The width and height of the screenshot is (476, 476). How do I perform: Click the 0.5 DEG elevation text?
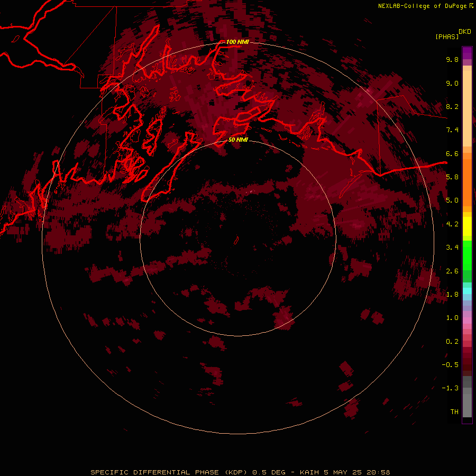[x=269, y=472]
